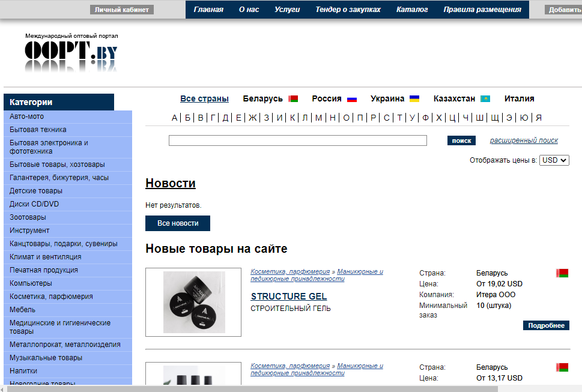Open the расширенный поиск link
The image size is (582, 392).
point(524,140)
